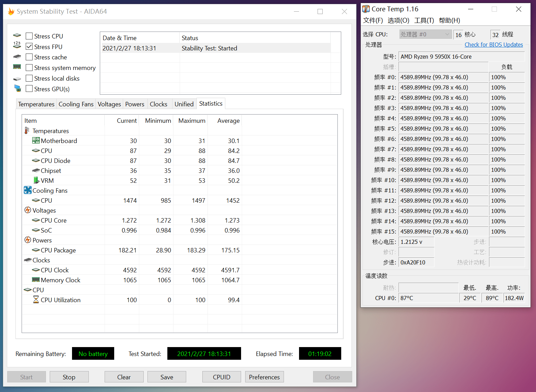The image size is (536, 392).
Task: Click the AIDA64 flame icon in title bar
Action: click(x=11, y=12)
